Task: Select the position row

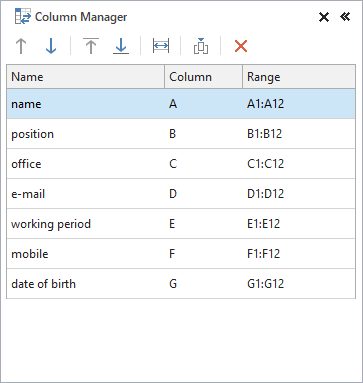Action: click(181, 134)
